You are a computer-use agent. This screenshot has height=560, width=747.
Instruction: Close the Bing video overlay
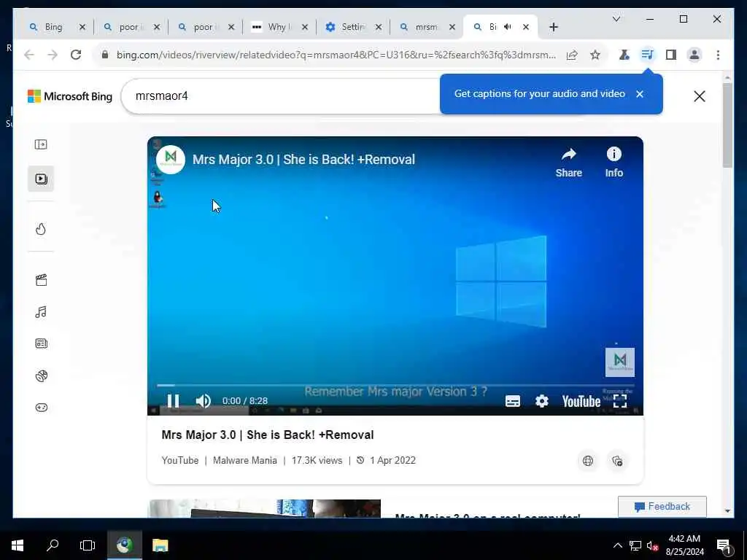[x=699, y=96]
